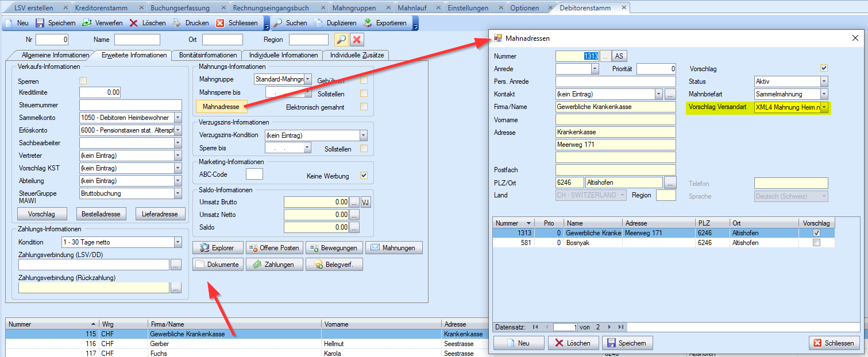Viewport: 868px width, 357px height.
Task: Click the Exportieren toolbar button
Action: point(385,23)
